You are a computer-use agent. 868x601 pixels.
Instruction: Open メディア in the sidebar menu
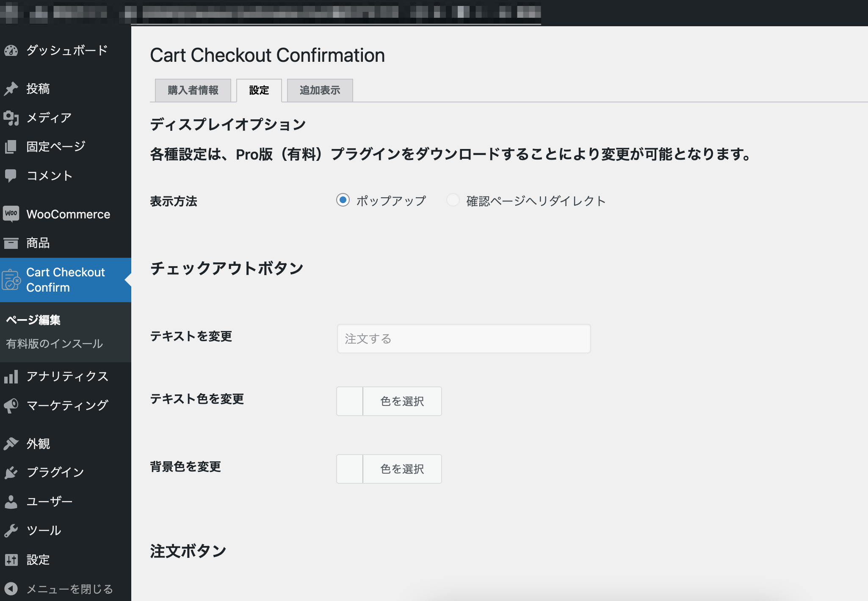tap(66, 118)
